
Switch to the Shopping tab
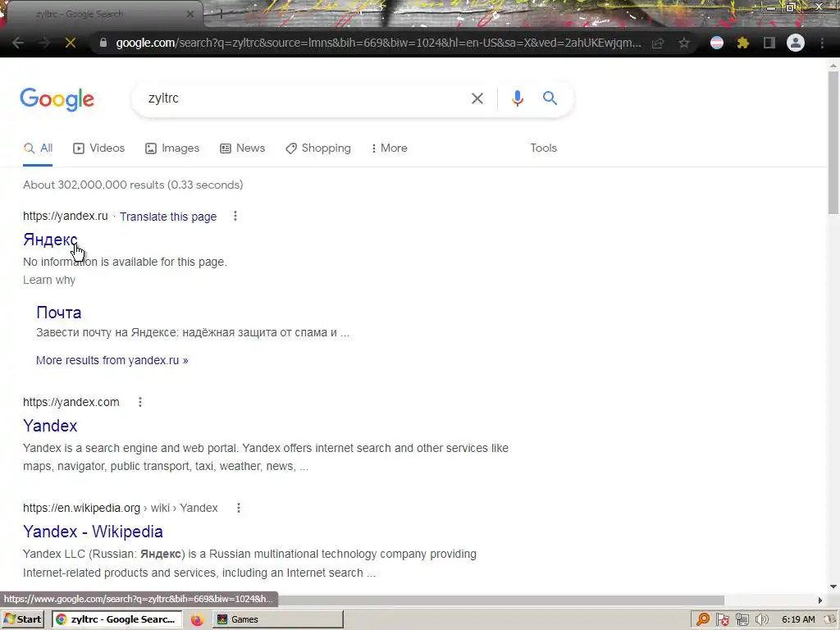coord(318,148)
